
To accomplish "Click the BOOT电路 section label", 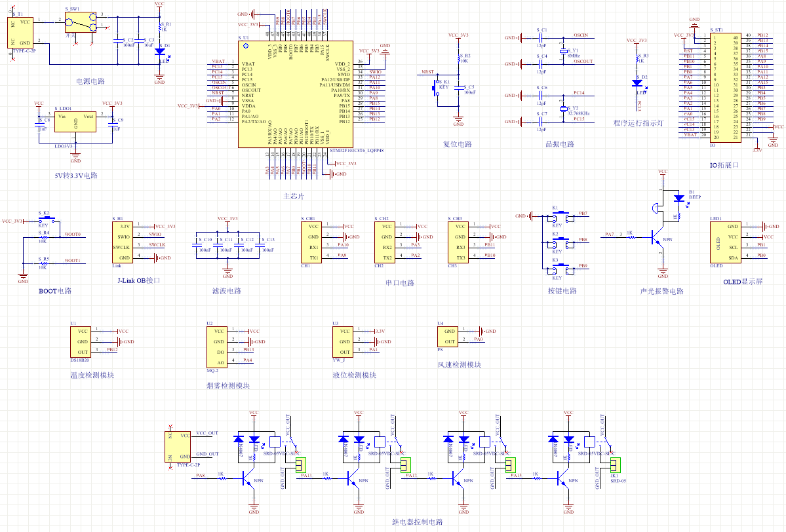I will click(x=55, y=290).
